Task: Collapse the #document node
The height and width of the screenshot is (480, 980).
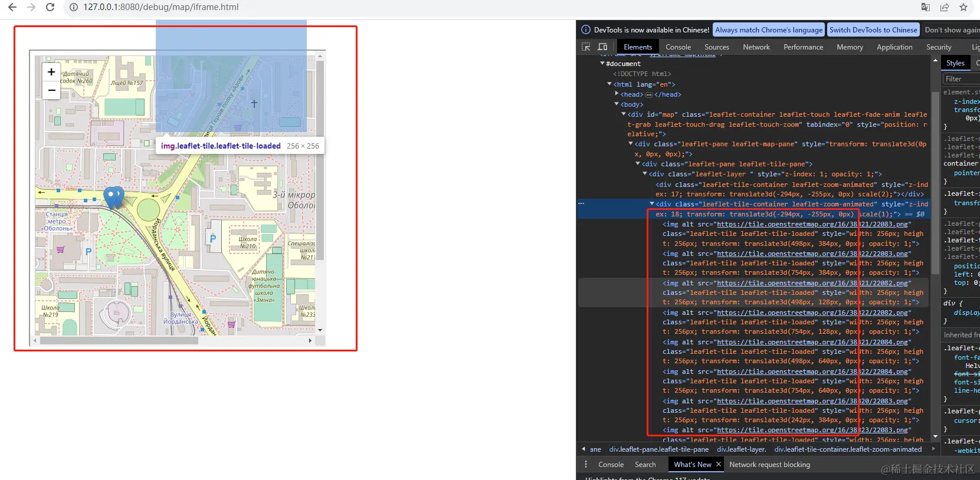Action: click(x=602, y=64)
